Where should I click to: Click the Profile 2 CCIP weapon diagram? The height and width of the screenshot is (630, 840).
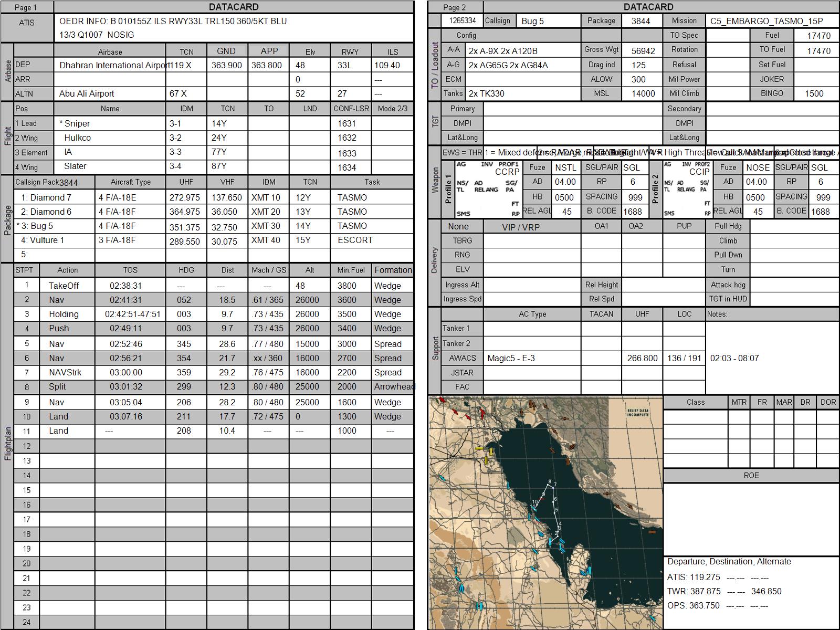click(x=687, y=189)
